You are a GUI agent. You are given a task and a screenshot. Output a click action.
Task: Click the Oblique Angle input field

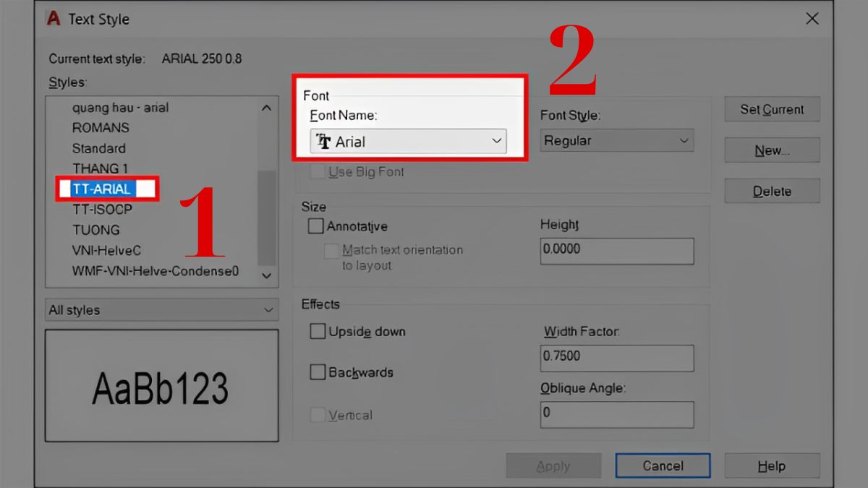[x=617, y=414]
